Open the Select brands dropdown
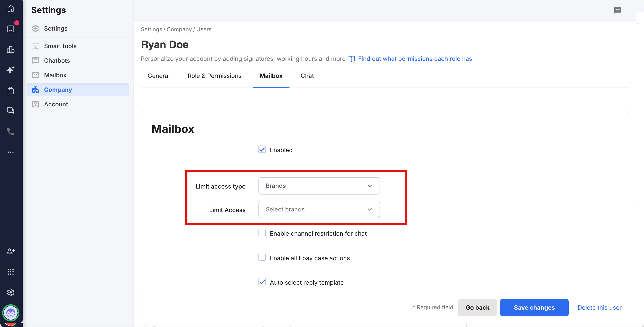Image resolution: width=644 pixels, height=327 pixels. pyautogui.click(x=319, y=209)
